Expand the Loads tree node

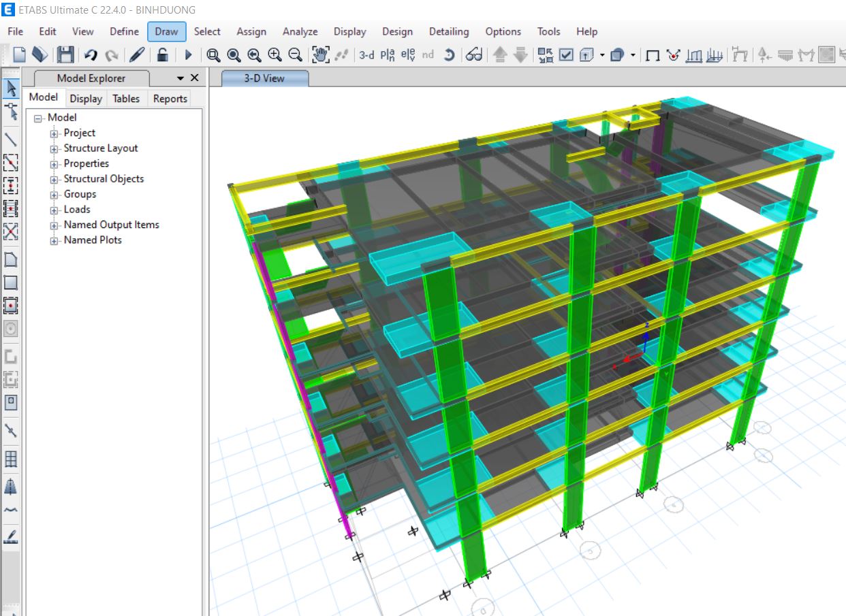(x=54, y=210)
